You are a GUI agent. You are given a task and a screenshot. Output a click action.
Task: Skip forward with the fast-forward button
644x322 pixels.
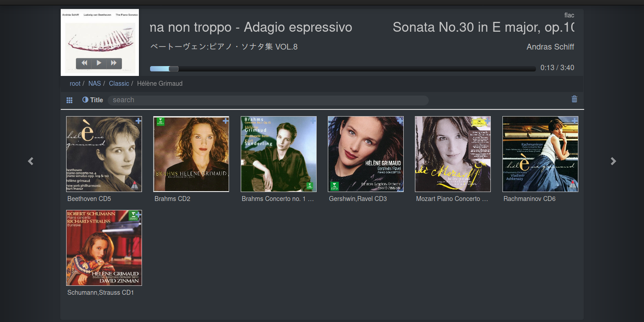click(114, 63)
